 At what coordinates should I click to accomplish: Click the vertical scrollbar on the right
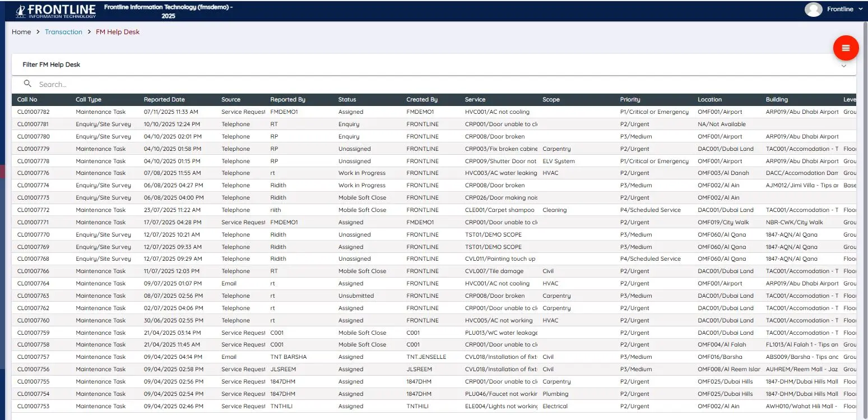click(x=865, y=224)
